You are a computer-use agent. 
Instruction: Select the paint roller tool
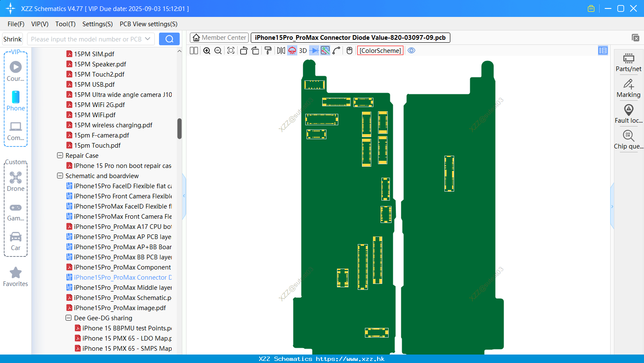tap(268, 50)
